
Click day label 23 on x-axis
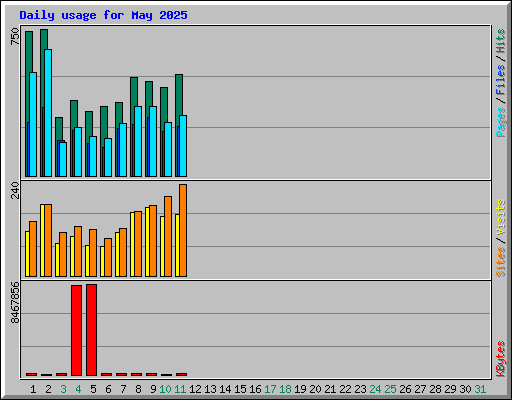pos(360,389)
